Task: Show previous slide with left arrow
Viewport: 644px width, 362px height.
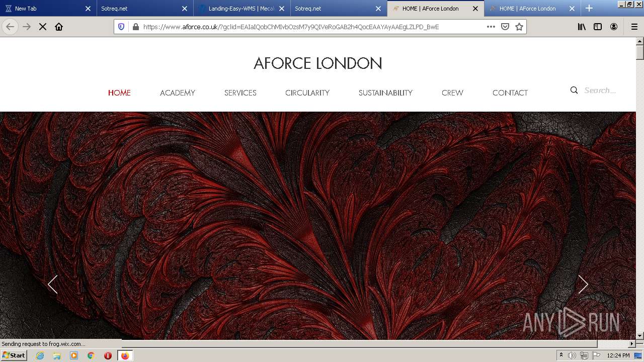Action: pyautogui.click(x=53, y=285)
